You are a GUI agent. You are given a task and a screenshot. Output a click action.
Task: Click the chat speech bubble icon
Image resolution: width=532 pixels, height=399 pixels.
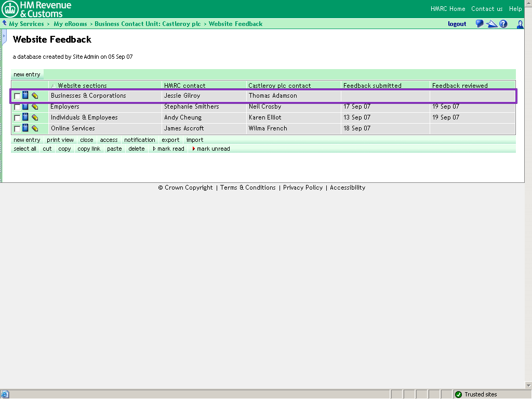480,24
